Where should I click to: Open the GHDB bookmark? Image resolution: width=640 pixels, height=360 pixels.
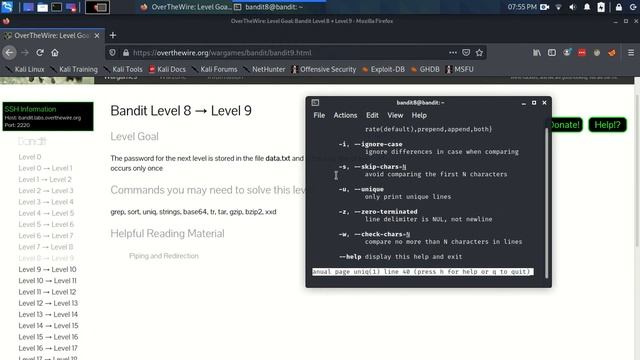click(x=425, y=69)
